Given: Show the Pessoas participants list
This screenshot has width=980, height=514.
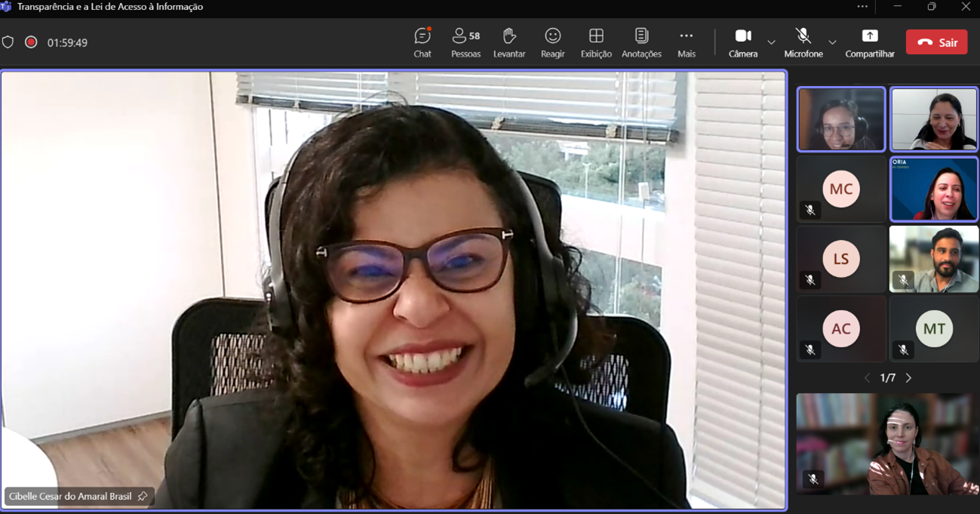Looking at the screenshot, I should click(x=465, y=42).
